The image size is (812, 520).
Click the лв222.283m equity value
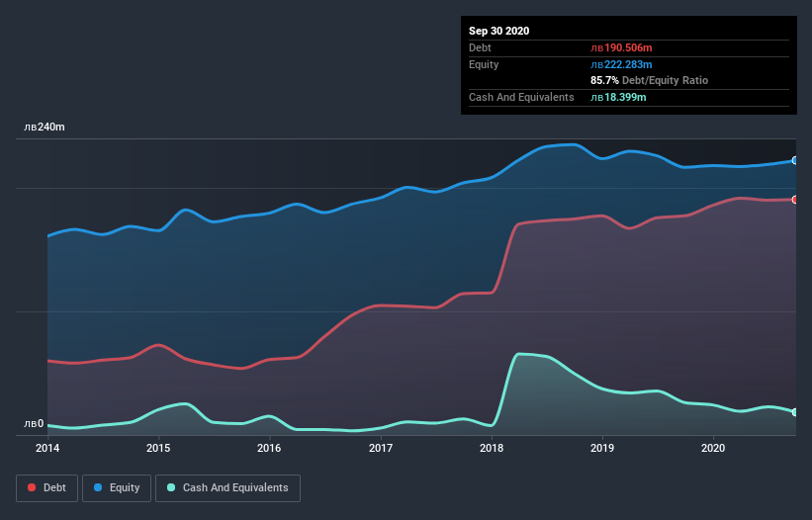[x=621, y=64]
